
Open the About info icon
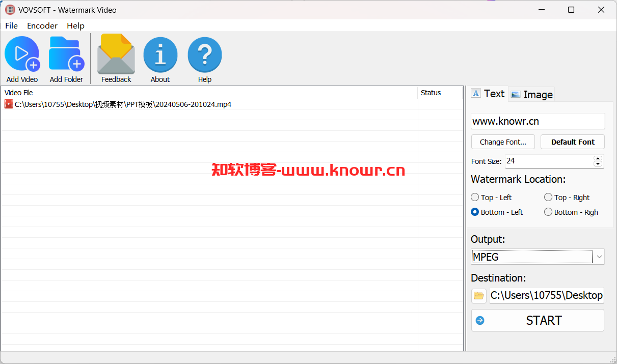(x=160, y=54)
